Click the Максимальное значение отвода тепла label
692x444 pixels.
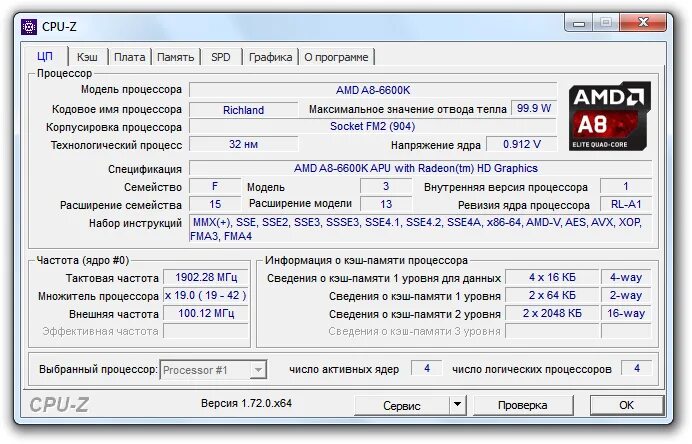407,109
